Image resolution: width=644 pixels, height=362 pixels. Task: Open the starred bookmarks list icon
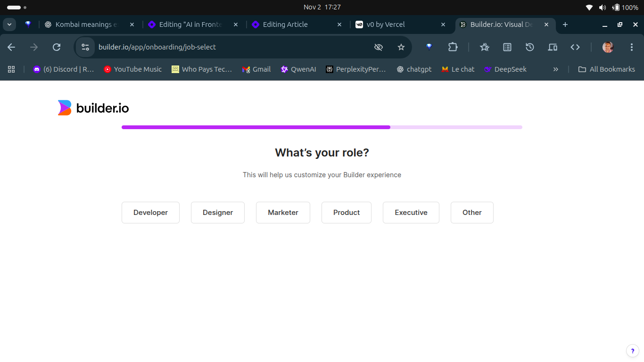pos(485,47)
